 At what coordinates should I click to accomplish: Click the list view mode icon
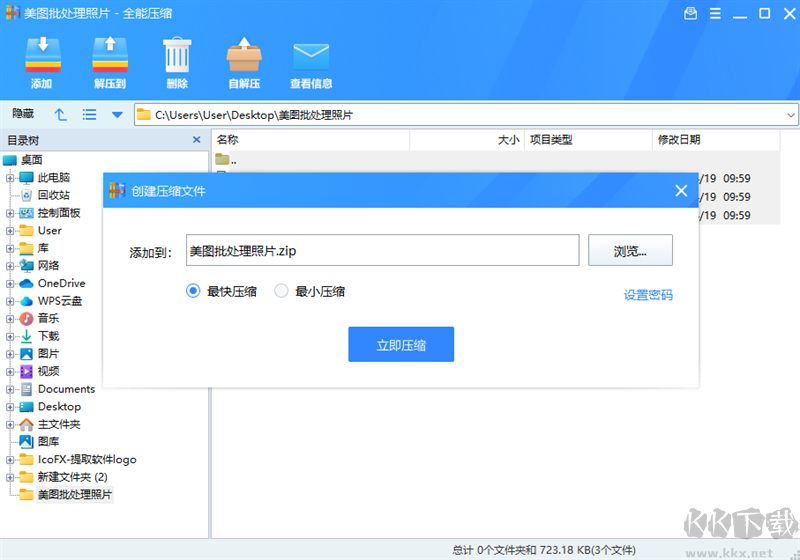tap(90, 115)
